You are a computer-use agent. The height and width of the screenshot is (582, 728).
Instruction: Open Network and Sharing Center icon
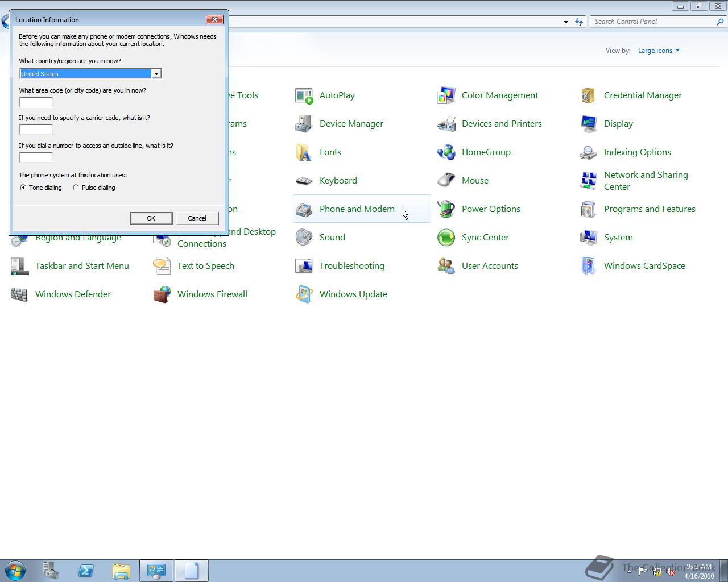pos(589,181)
